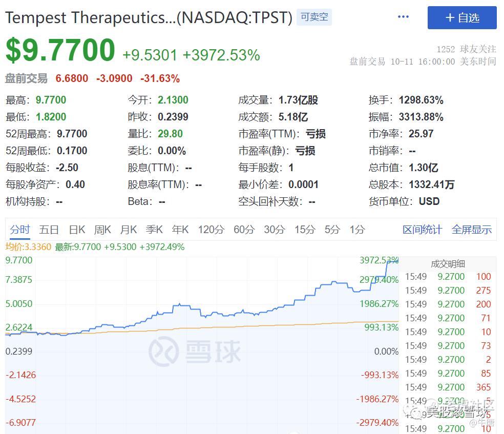Image resolution: width=504 pixels, height=434 pixels.
Task: Switch chart to 30分 interval
Action: 275,230
